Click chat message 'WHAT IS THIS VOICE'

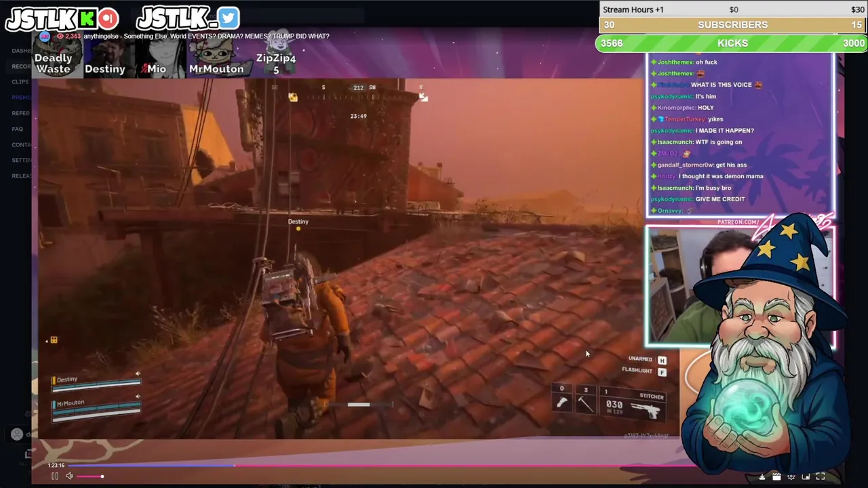pyautogui.click(x=721, y=85)
